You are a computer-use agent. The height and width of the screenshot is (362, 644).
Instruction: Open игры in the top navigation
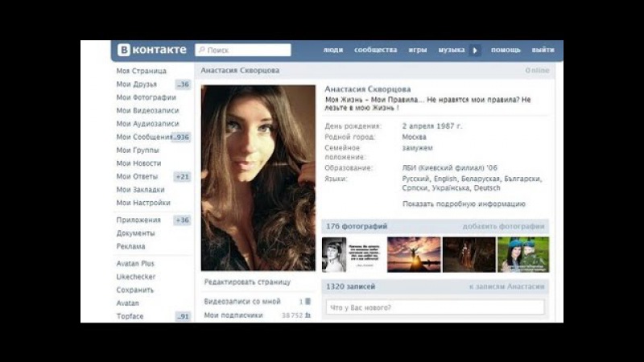click(x=417, y=50)
